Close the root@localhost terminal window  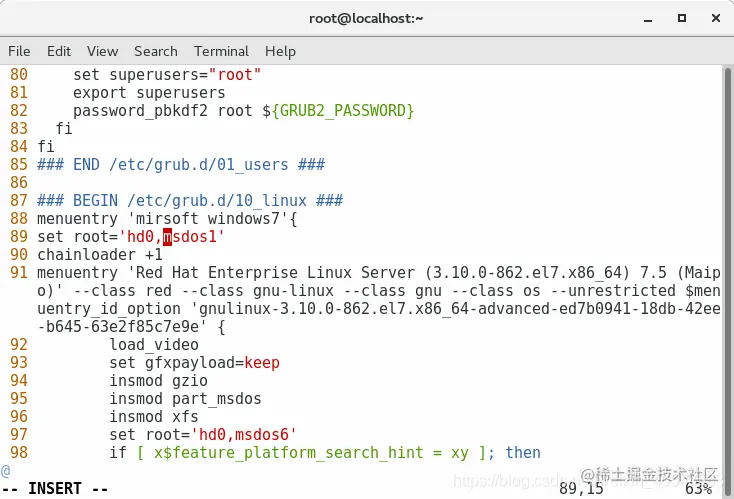[x=716, y=18]
